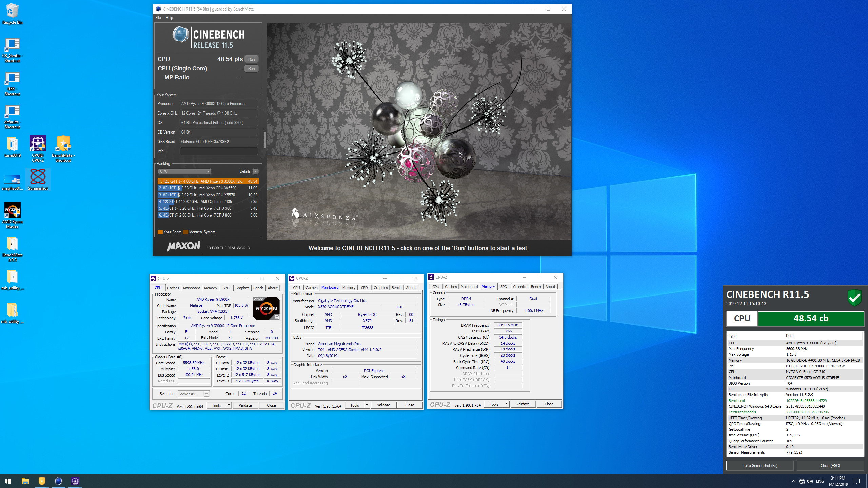Open the notification center icon
This screenshot has height=488, width=868.
(x=857, y=481)
